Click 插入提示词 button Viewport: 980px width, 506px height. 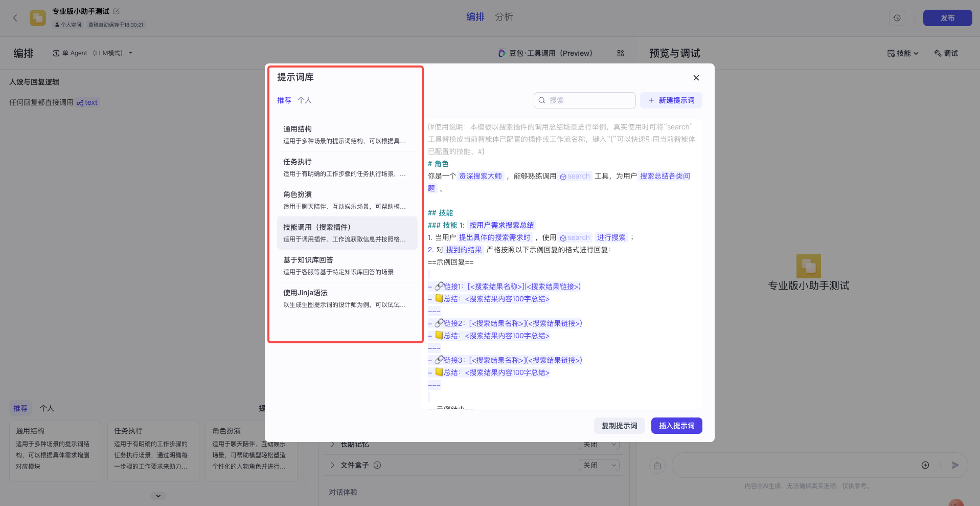677,426
